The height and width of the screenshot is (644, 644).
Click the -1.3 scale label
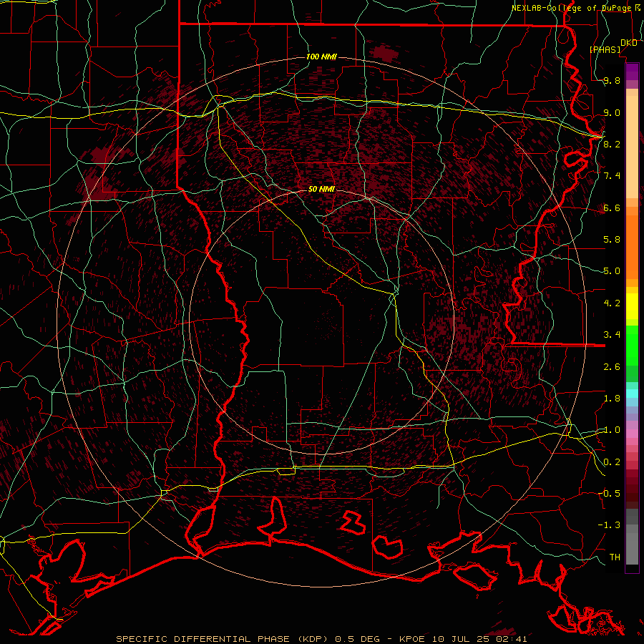point(610,525)
